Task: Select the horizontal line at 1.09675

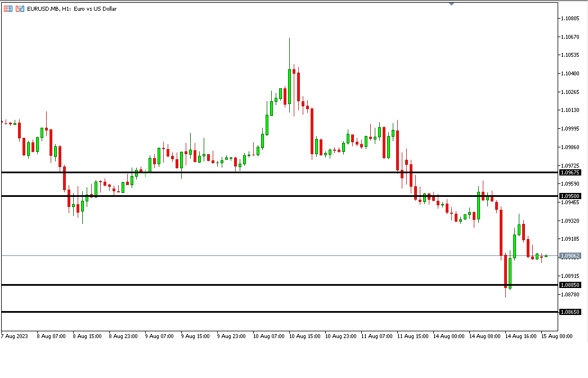Action: click(x=280, y=173)
